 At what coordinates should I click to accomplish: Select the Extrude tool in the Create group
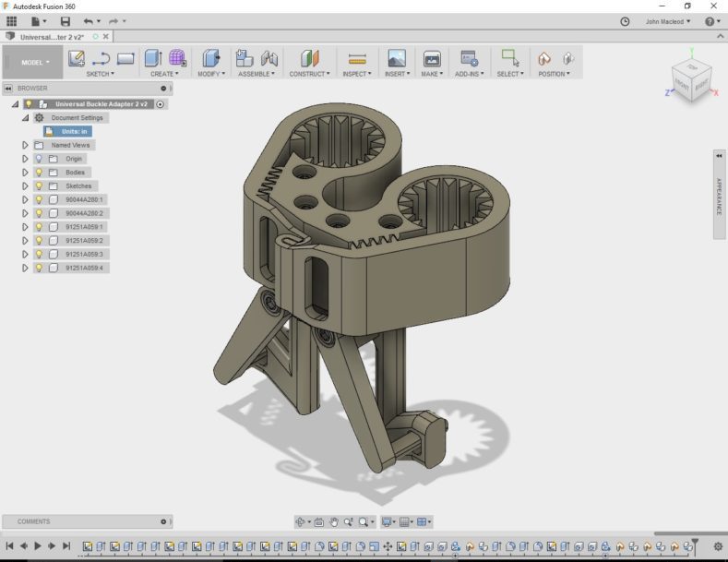coord(153,58)
